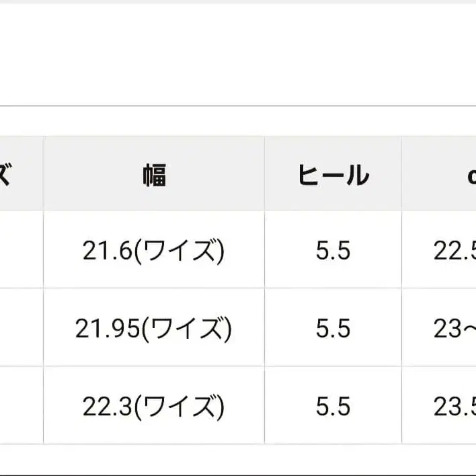This screenshot has width=476, height=476.
Task: Click the leftmost cell of the 21.6 row
Action: (x=20, y=251)
